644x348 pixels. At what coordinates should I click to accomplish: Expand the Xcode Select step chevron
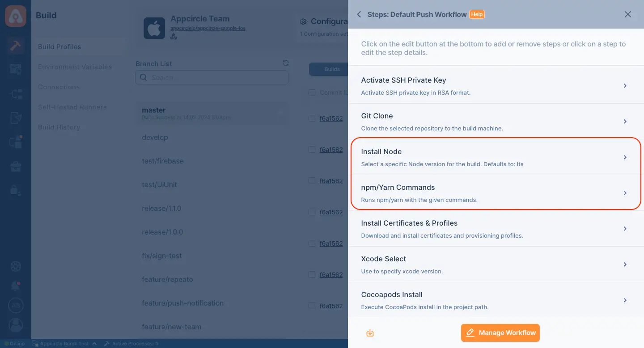click(625, 264)
